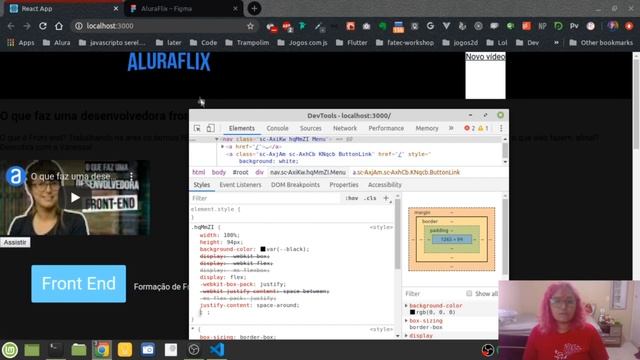The width and height of the screenshot is (640, 360).
Task: Click the Styles filter input field
Action: 265,198
